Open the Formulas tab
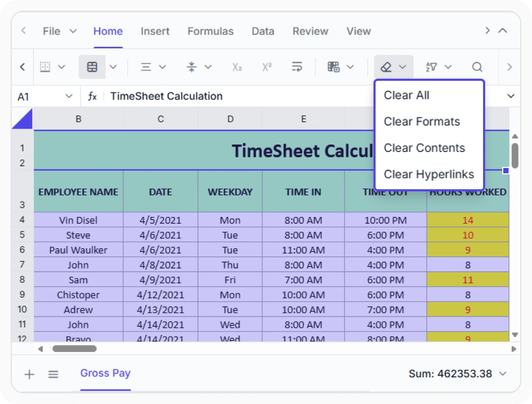This screenshot has width=532, height=404. 210,31
